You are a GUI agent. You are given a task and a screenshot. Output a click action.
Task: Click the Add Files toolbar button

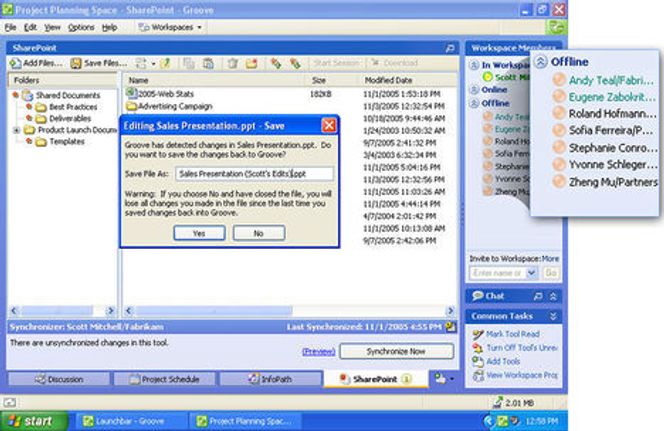click(x=37, y=63)
